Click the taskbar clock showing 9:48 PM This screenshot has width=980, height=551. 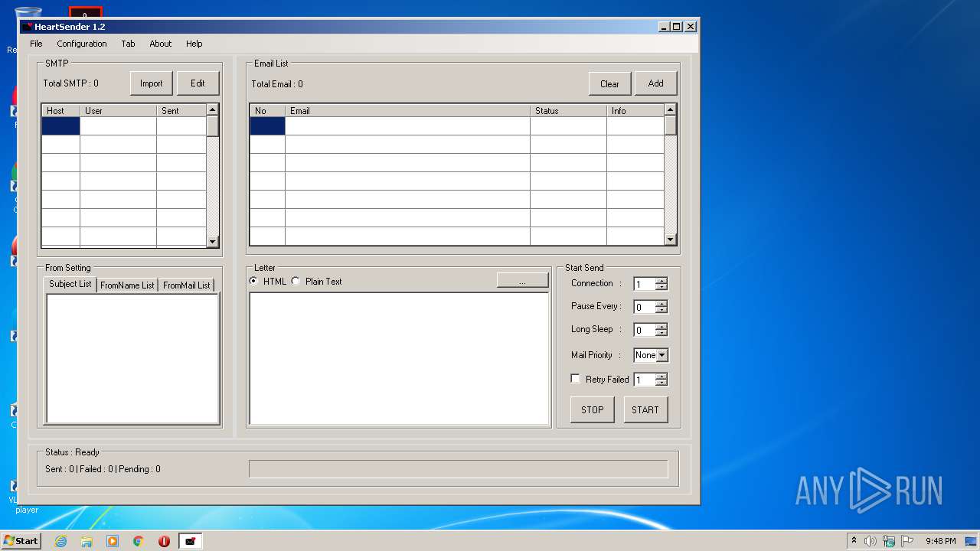click(x=941, y=541)
